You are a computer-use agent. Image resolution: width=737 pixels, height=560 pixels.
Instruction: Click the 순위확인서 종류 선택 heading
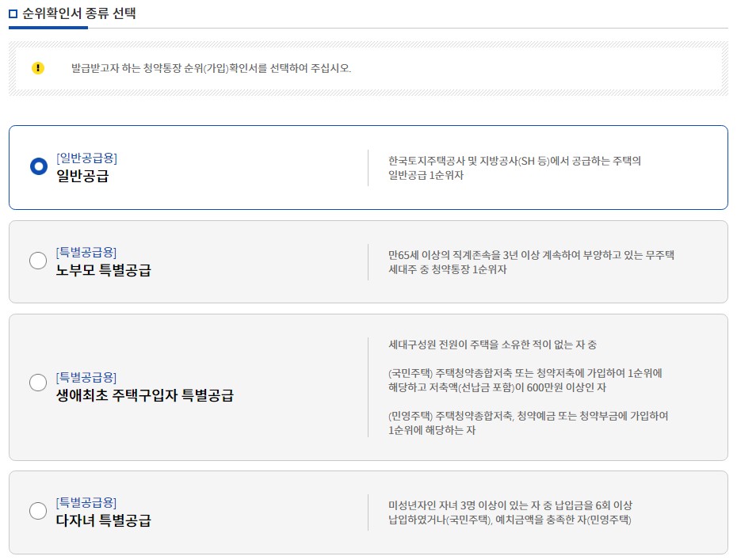[x=79, y=13]
